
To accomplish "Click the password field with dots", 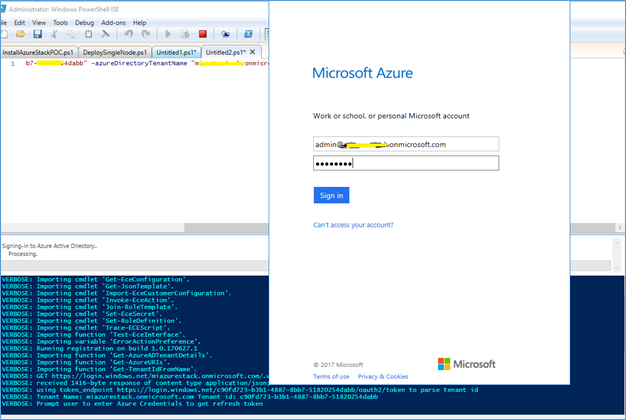I will tap(406, 163).
